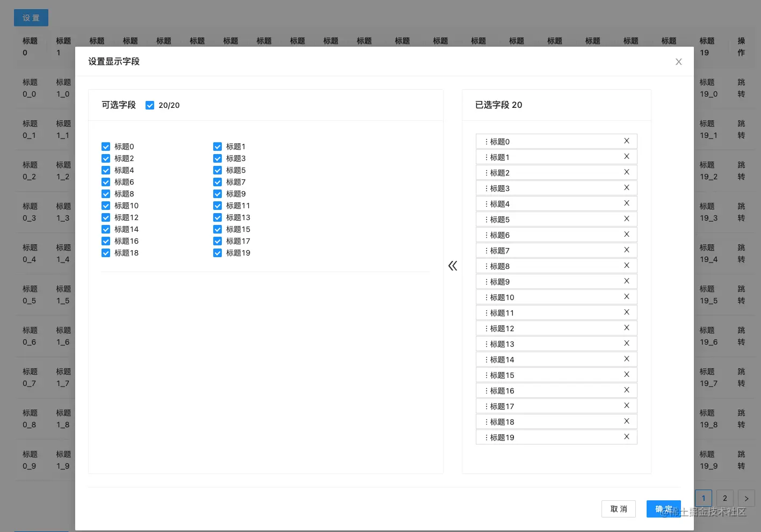761x532 pixels.
Task: Remove 标题8 from selected list
Action: point(626,266)
